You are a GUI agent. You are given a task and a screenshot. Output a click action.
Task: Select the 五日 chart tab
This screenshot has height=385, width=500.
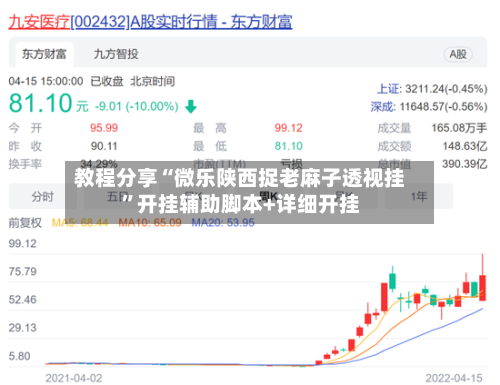click(117, 197)
